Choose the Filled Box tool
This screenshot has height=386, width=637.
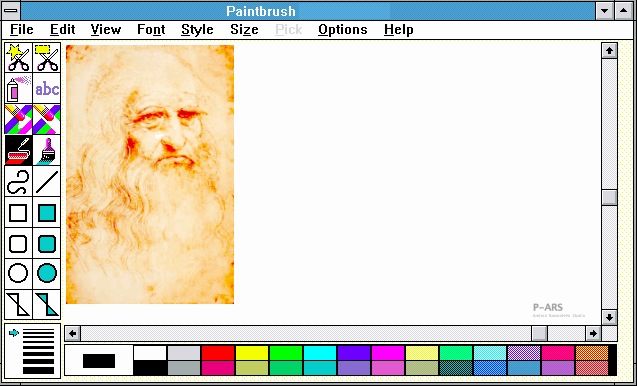pyautogui.click(x=47, y=213)
